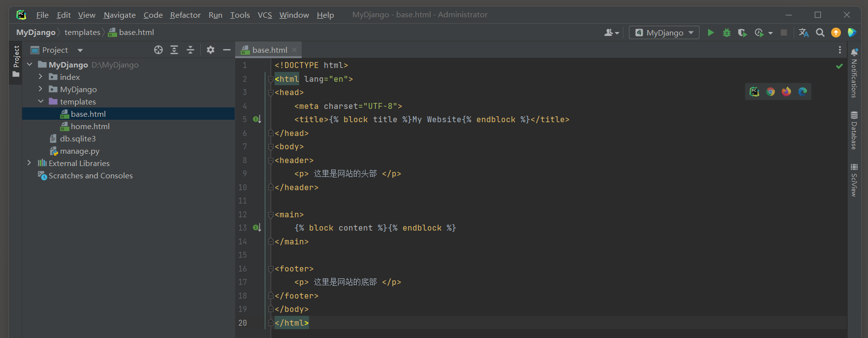Select manage.py in project tree

click(80, 151)
